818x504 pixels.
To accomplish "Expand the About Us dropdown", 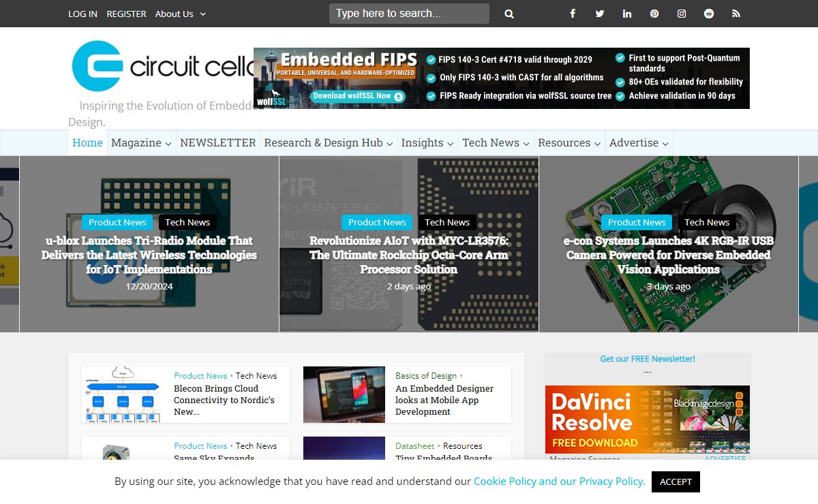I will coord(180,14).
